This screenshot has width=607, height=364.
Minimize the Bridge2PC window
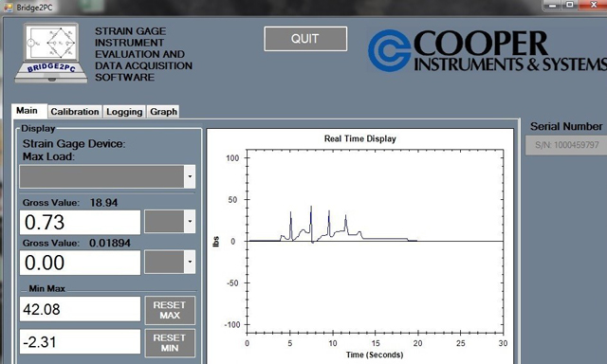click(553, 6)
